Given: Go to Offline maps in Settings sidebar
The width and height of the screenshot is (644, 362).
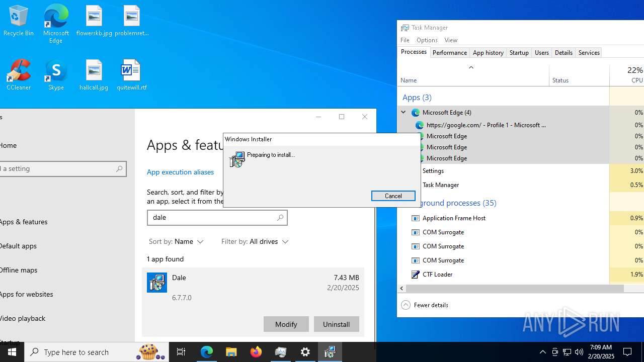Looking at the screenshot, I should [19, 270].
